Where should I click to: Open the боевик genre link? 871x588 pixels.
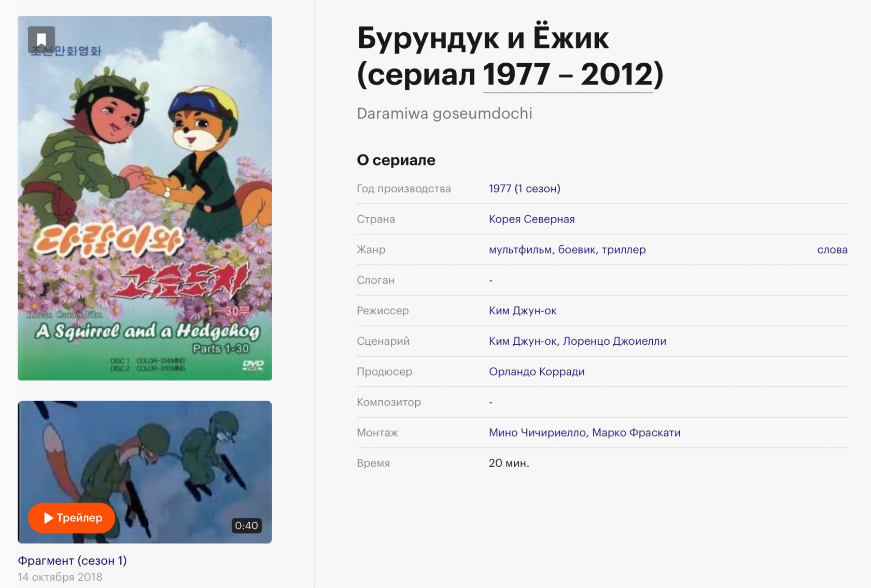[577, 249]
